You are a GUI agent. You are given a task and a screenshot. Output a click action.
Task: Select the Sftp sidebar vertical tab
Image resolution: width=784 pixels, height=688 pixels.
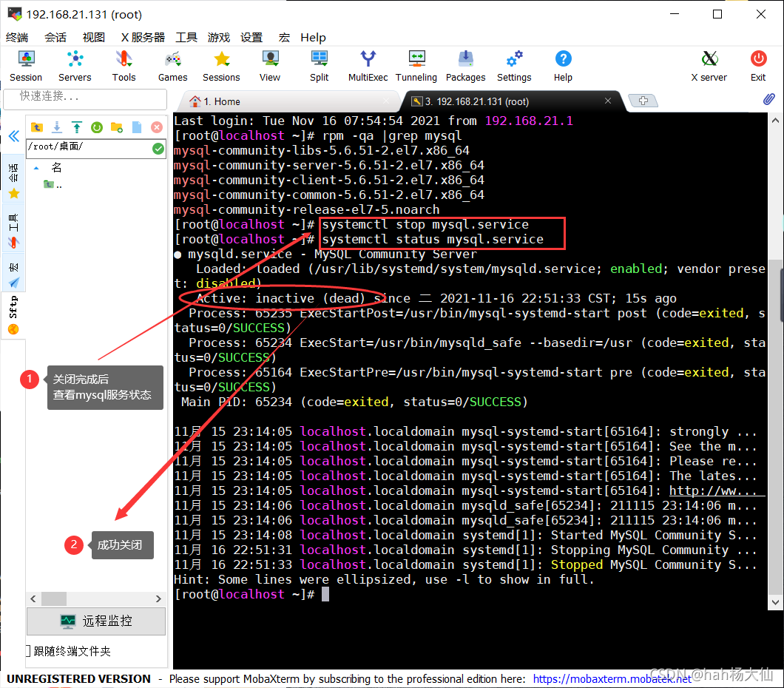click(x=13, y=316)
